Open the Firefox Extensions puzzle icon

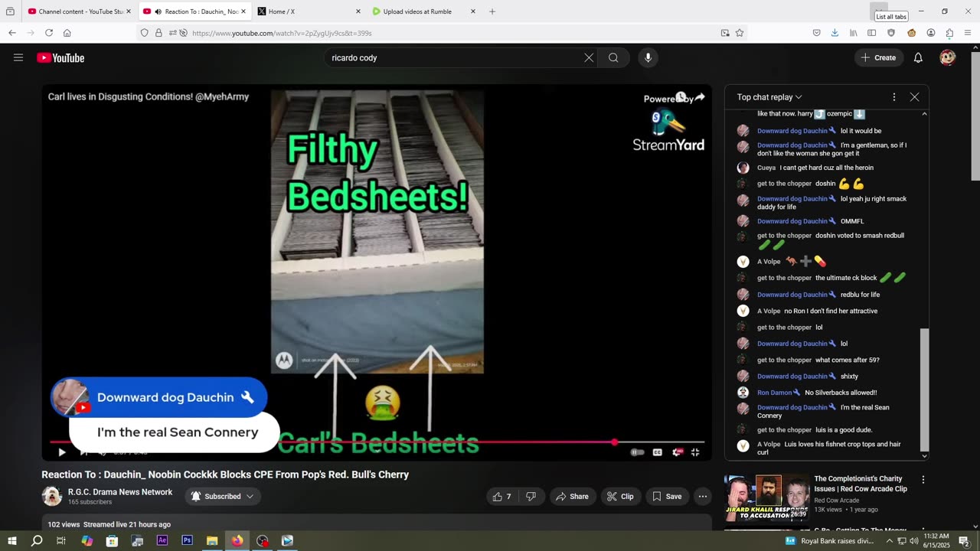(949, 33)
